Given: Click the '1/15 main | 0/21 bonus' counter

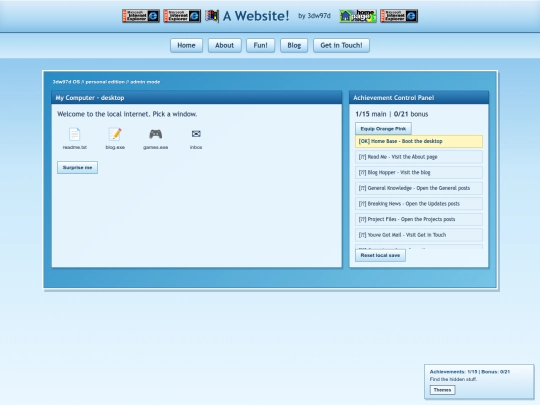Looking at the screenshot, I should (392, 114).
